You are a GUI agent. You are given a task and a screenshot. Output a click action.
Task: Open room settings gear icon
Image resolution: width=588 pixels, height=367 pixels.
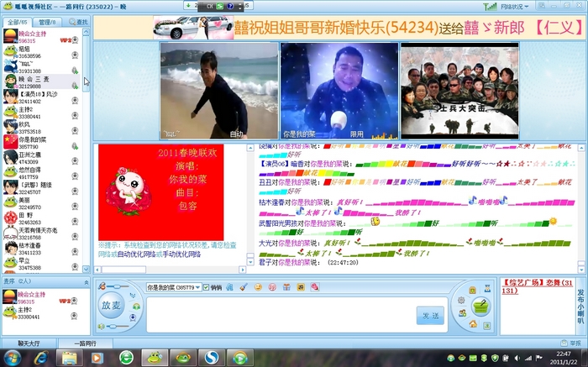pyautogui.click(x=461, y=301)
